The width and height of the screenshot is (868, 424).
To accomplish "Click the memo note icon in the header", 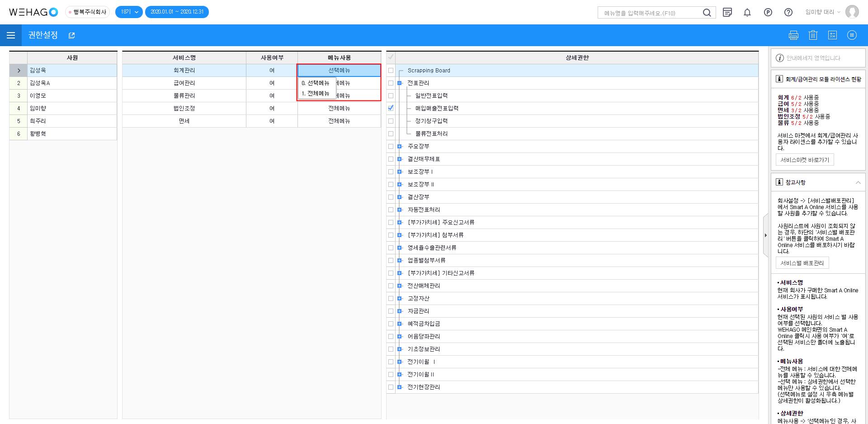I will pos(727,13).
